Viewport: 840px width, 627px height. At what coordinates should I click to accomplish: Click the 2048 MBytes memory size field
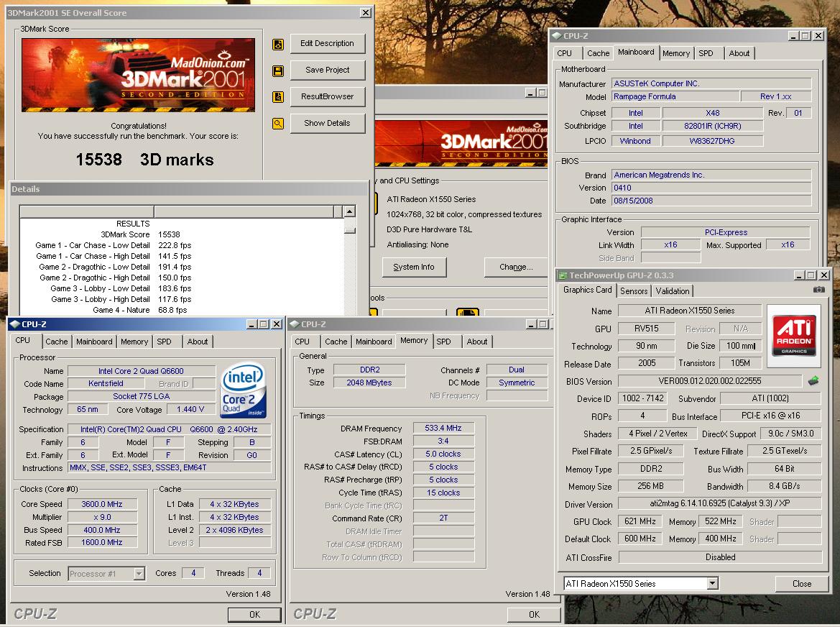(369, 383)
